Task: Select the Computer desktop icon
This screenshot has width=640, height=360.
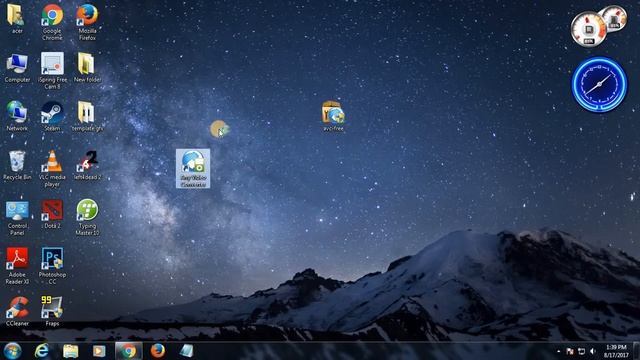Action: pos(17,68)
